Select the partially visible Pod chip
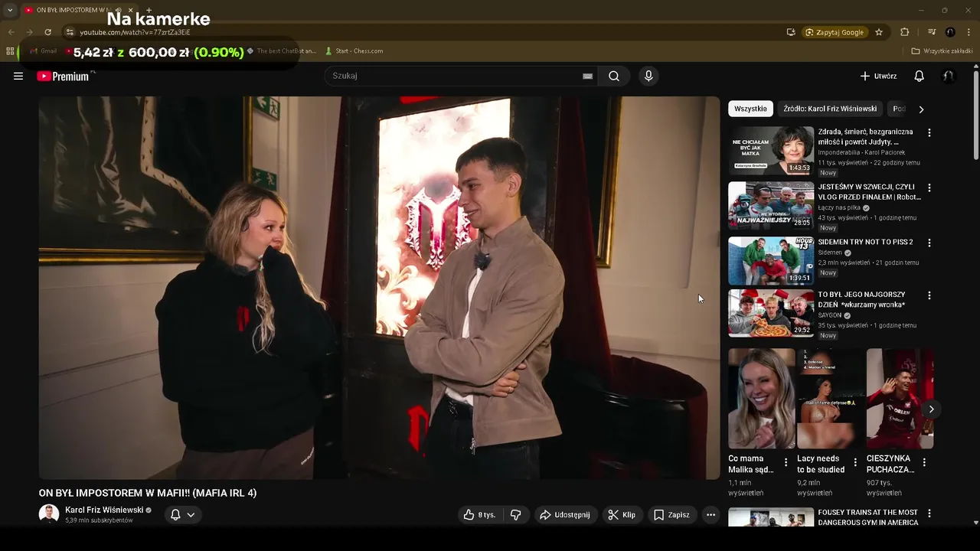The width and height of the screenshot is (980, 551). click(899, 109)
